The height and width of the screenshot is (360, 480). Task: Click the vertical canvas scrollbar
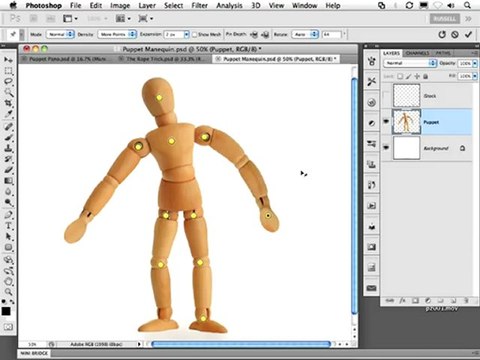[354, 195]
